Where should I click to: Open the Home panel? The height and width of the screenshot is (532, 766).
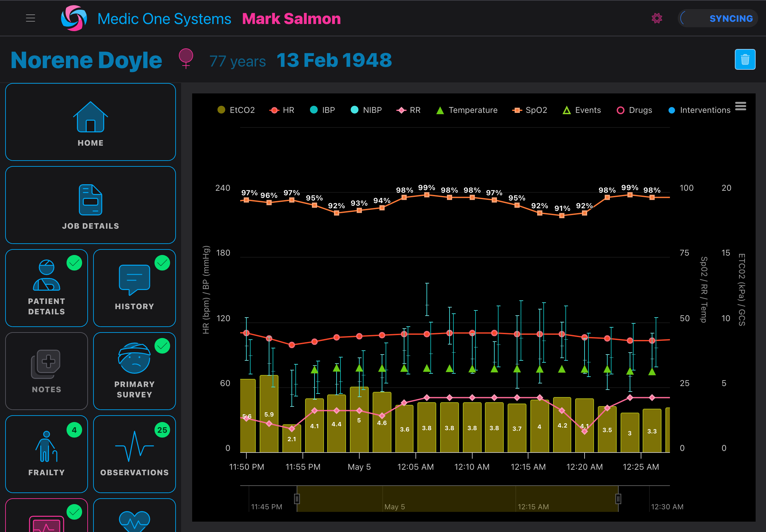coord(90,122)
